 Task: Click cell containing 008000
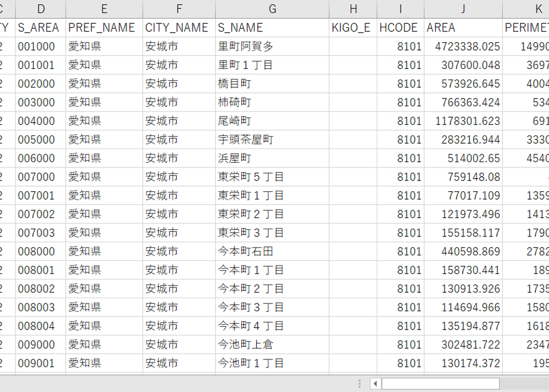tap(40, 251)
